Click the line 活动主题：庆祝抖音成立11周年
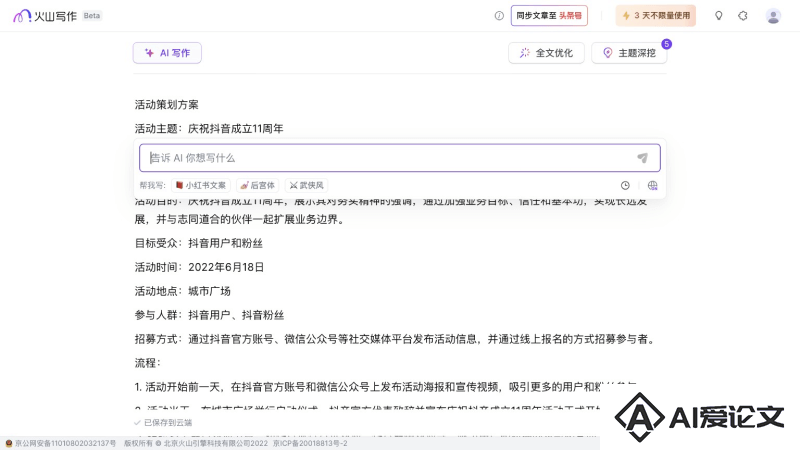 [x=209, y=129]
